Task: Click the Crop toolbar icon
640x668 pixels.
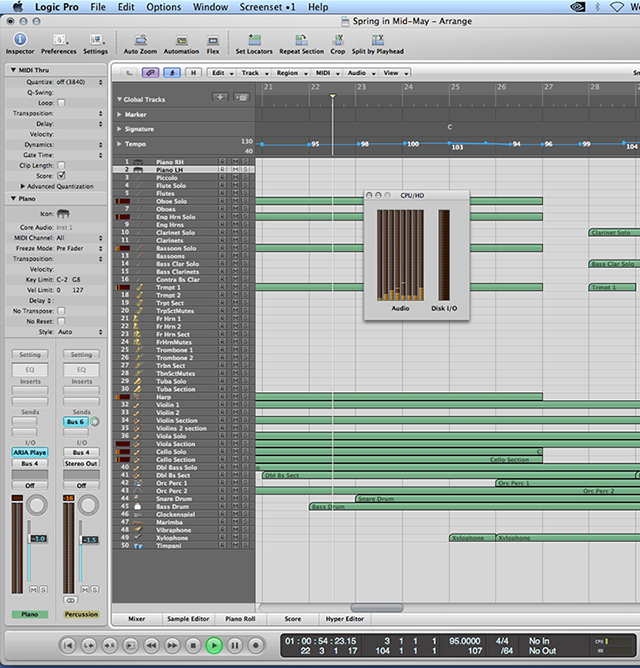Action: pos(338,43)
